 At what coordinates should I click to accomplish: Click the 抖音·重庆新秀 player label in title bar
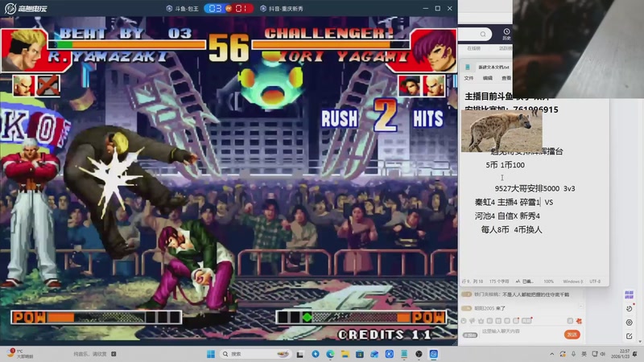283,8
